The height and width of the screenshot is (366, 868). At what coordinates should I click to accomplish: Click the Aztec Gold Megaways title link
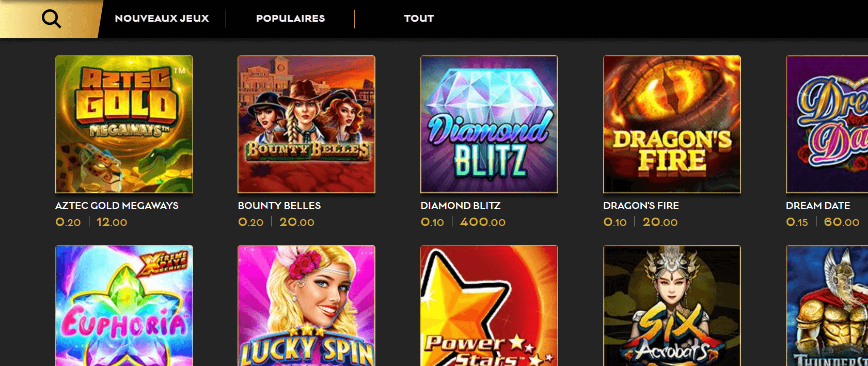click(x=117, y=206)
